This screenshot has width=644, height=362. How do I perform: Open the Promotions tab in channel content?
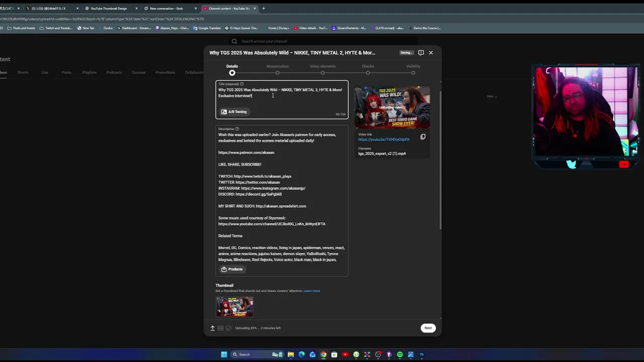165,72
